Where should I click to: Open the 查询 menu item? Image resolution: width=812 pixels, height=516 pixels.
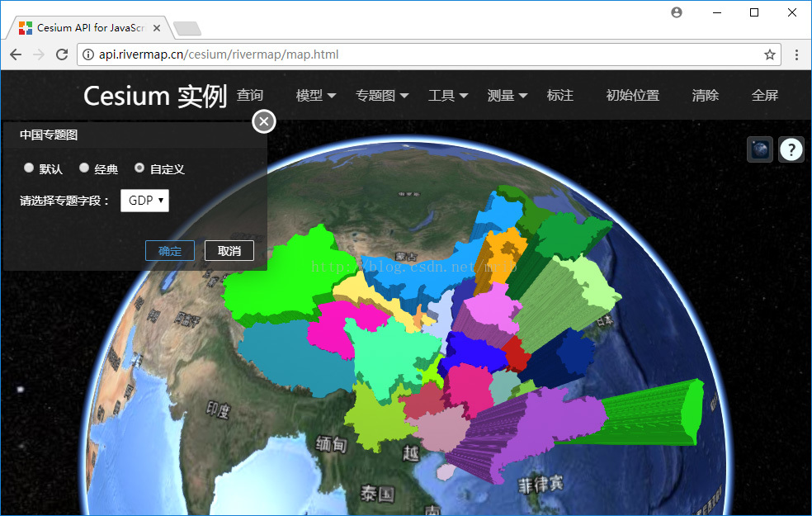(250, 95)
